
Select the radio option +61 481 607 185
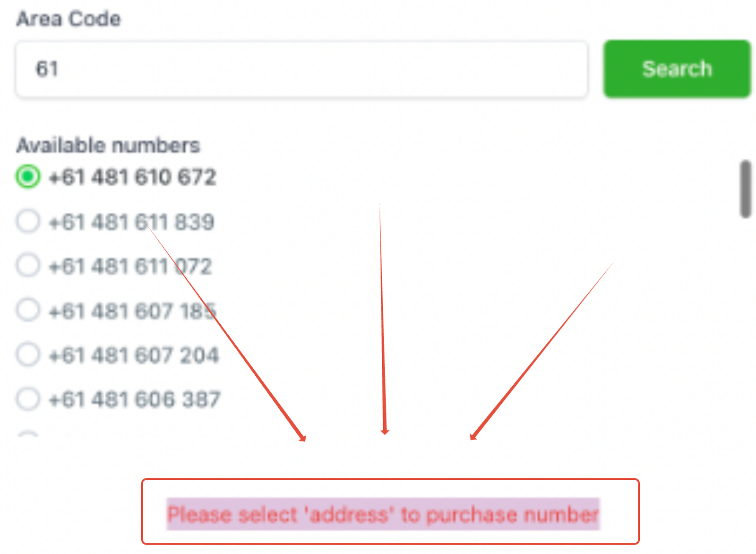click(28, 310)
